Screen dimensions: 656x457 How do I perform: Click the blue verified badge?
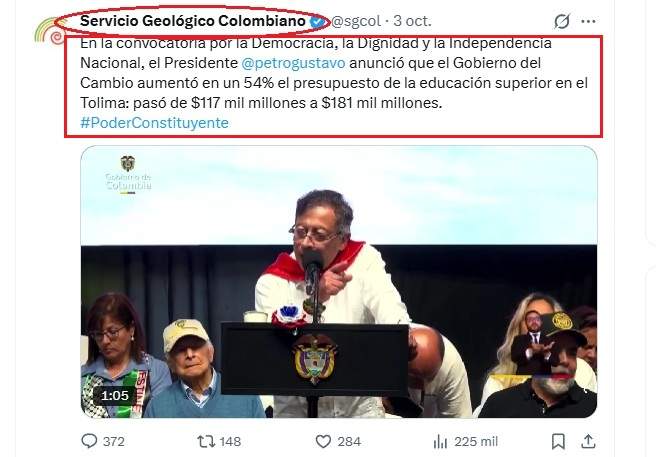point(317,21)
